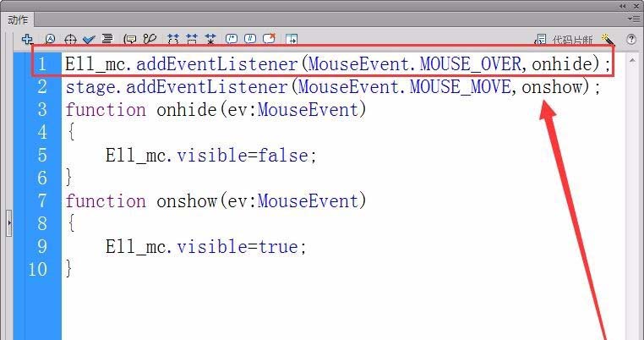Screen dimensions: 644x340
Task: Click line number 10 in gutter
Action: point(38,269)
